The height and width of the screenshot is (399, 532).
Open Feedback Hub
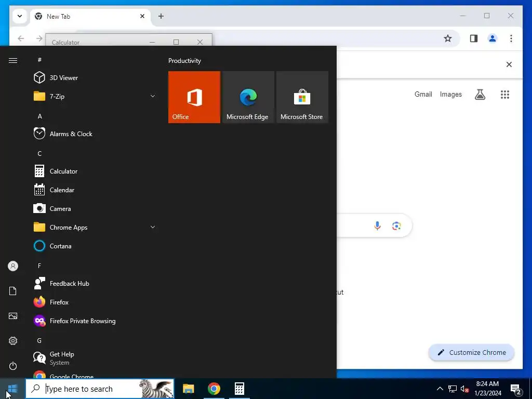click(95, 283)
